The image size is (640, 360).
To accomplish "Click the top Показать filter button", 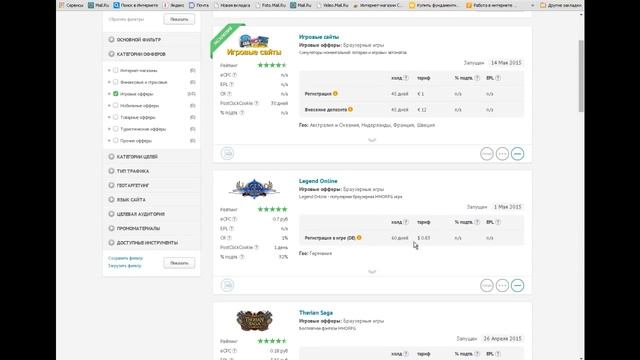I will (179, 19).
